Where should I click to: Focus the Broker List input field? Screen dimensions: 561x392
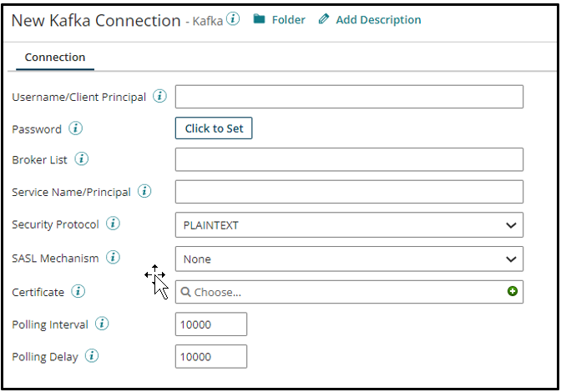[349, 160]
